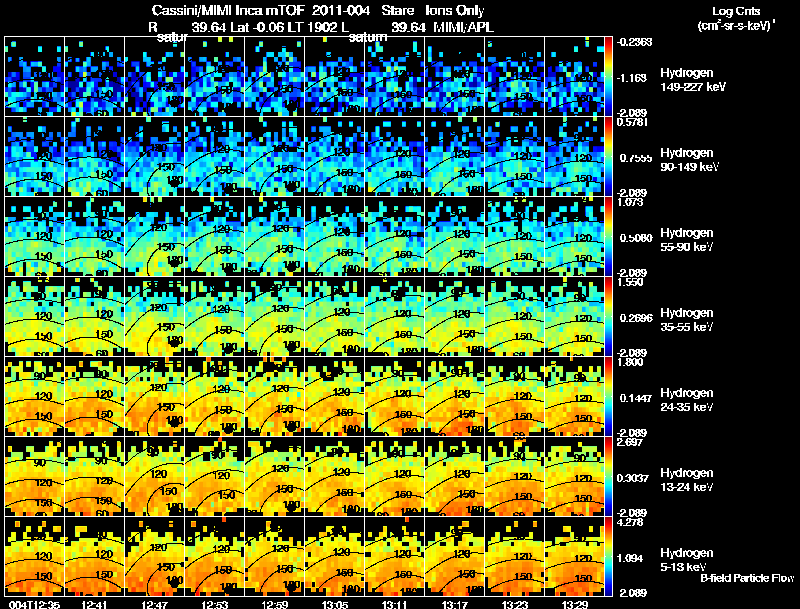Pick the 12:53 image in the 35-55 keV row
Image resolution: width=800 pixels, height=609 pixels.
(214, 316)
